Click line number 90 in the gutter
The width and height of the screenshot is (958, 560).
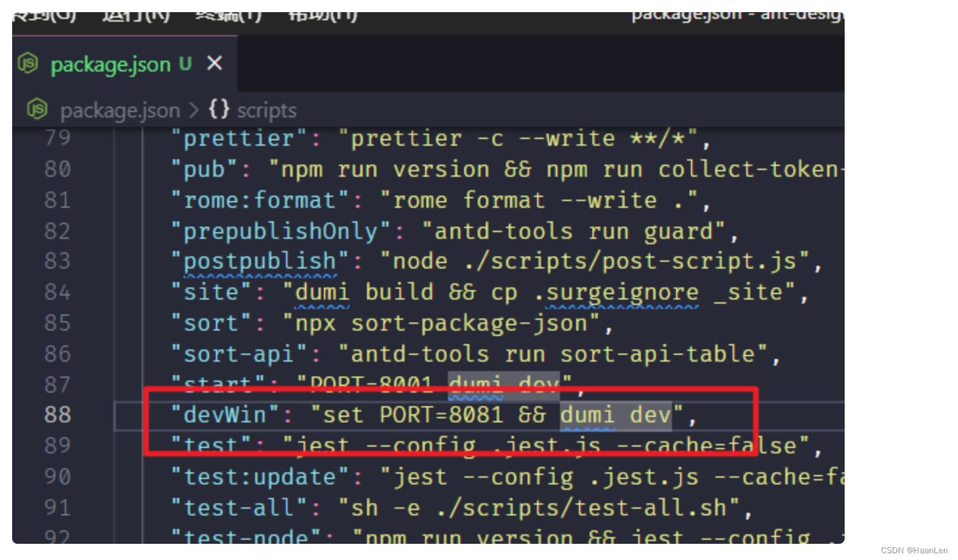click(x=57, y=477)
